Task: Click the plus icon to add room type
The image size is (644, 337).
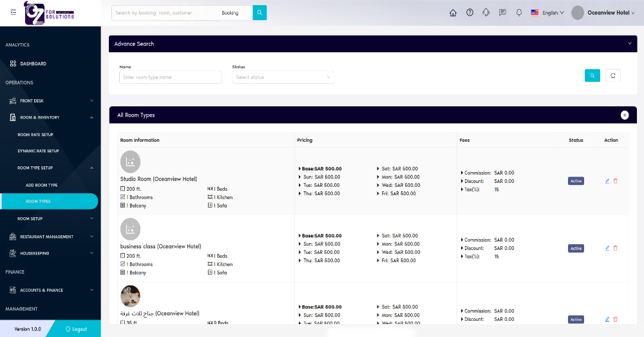Action: [x=624, y=115]
